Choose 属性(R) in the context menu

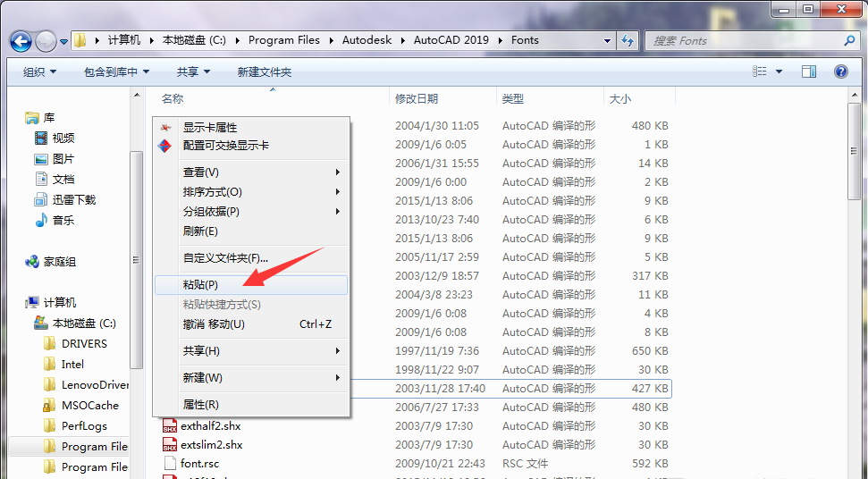click(x=251, y=405)
